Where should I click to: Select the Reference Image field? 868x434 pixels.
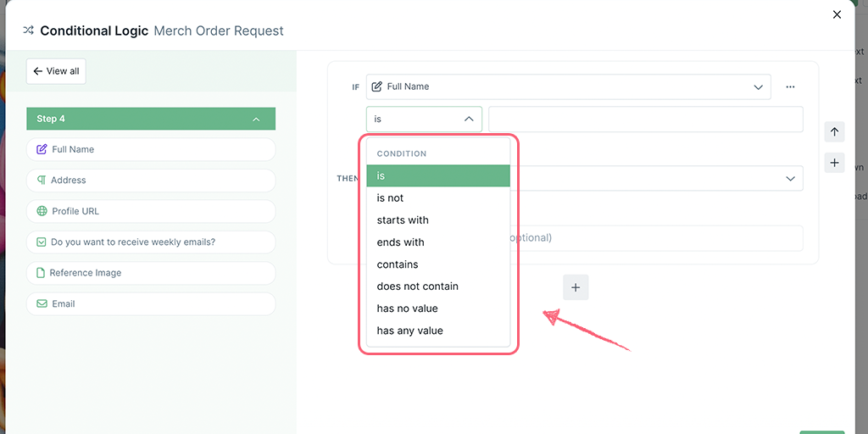151,273
